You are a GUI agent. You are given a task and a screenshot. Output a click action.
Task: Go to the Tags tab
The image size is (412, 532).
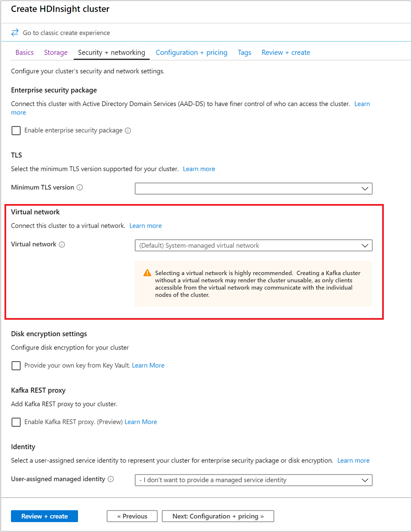(x=244, y=53)
